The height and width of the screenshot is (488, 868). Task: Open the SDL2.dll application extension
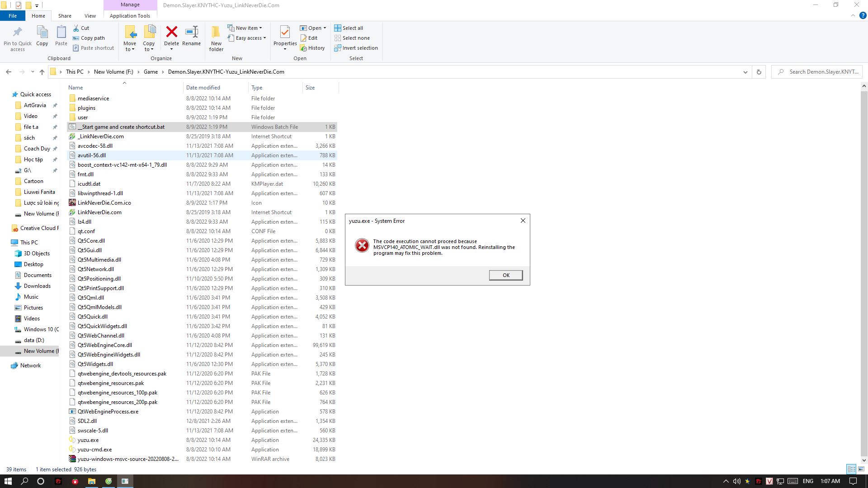tap(88, 421)
